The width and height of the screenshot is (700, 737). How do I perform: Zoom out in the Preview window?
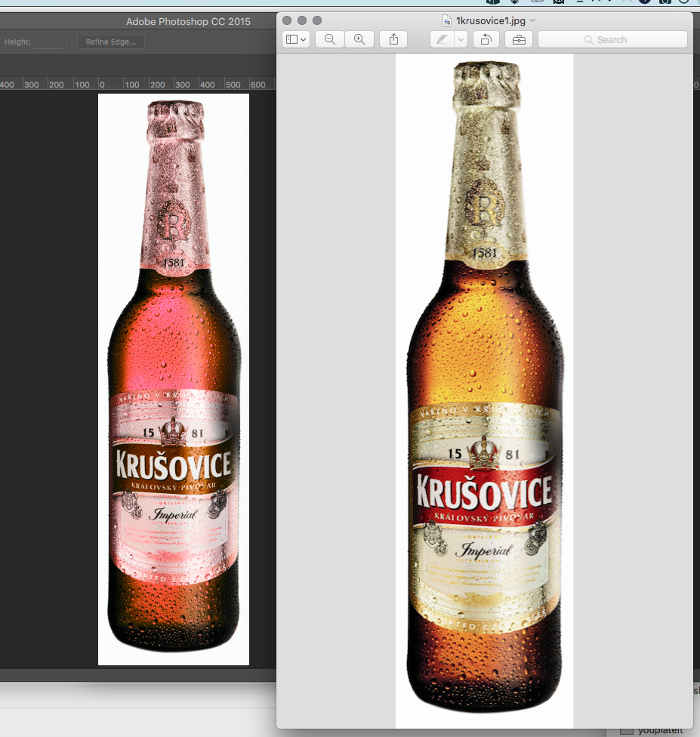click(330, 39)
